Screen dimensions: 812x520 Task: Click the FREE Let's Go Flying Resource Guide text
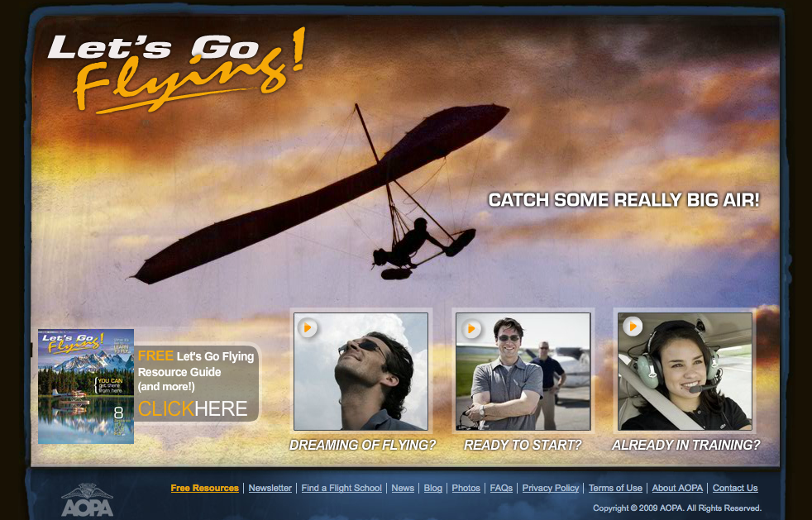click(x=196, y=371)
